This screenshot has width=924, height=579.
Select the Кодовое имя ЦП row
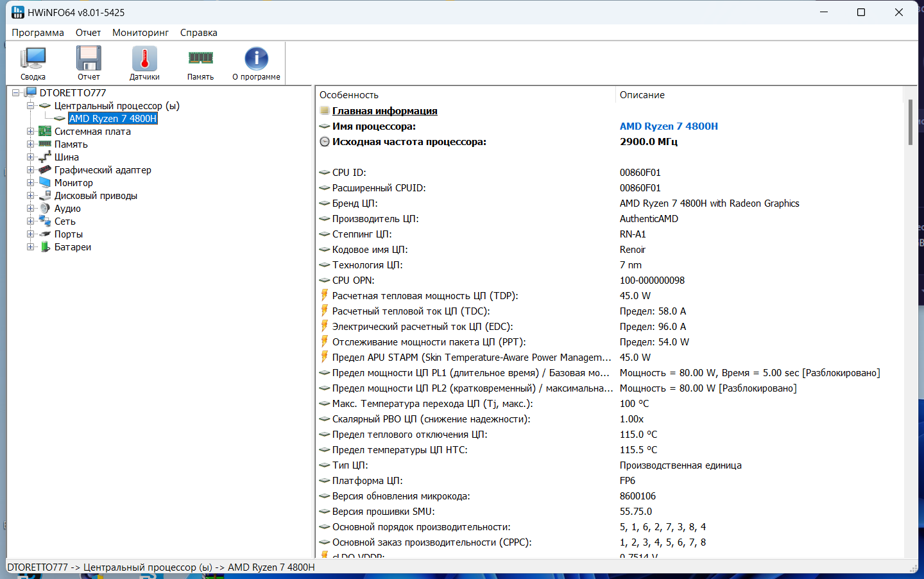click(610, 249)
